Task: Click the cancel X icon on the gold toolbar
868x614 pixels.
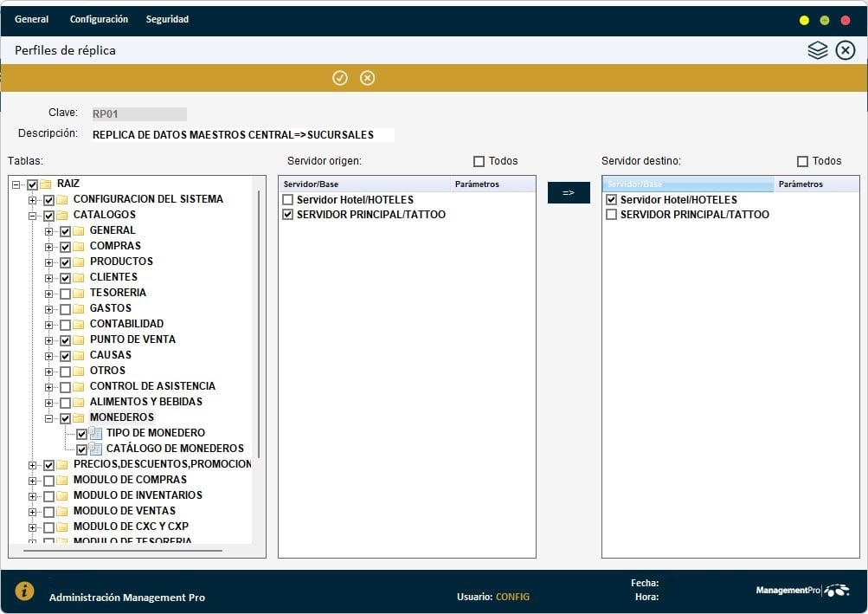Action: tap(367, 78)
